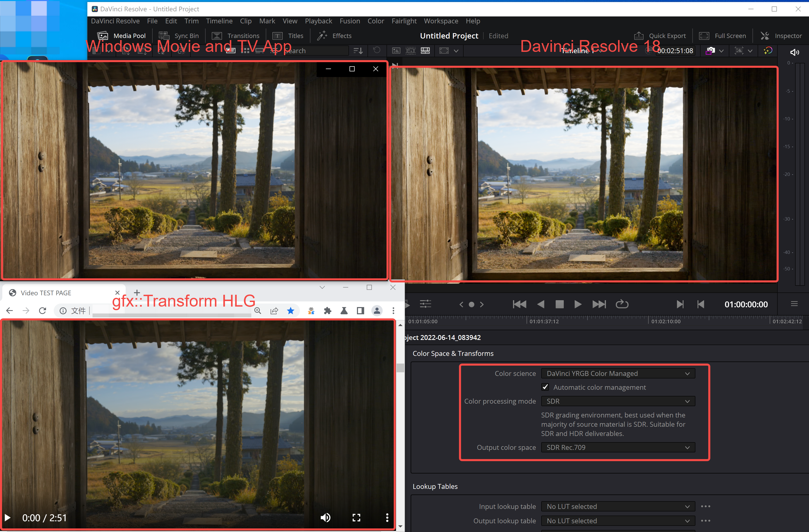
Task: Select the timeline viewer mode icon
Action: click(x=425, y=51)
